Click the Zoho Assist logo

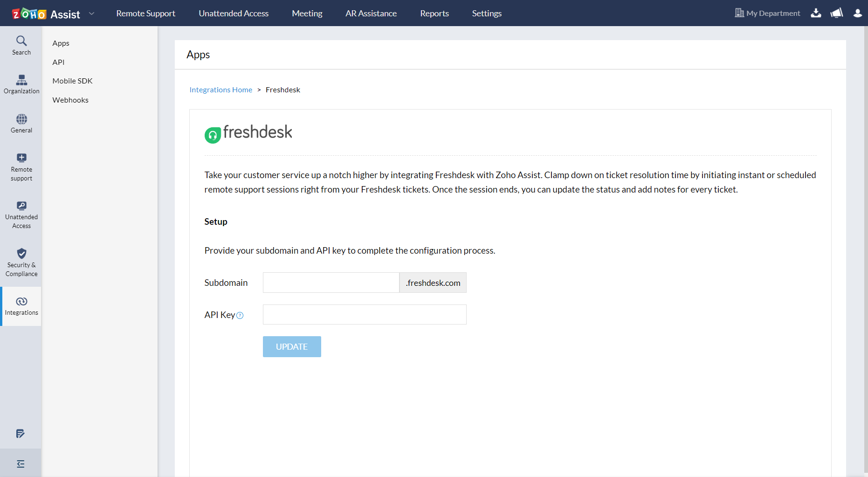46,14
